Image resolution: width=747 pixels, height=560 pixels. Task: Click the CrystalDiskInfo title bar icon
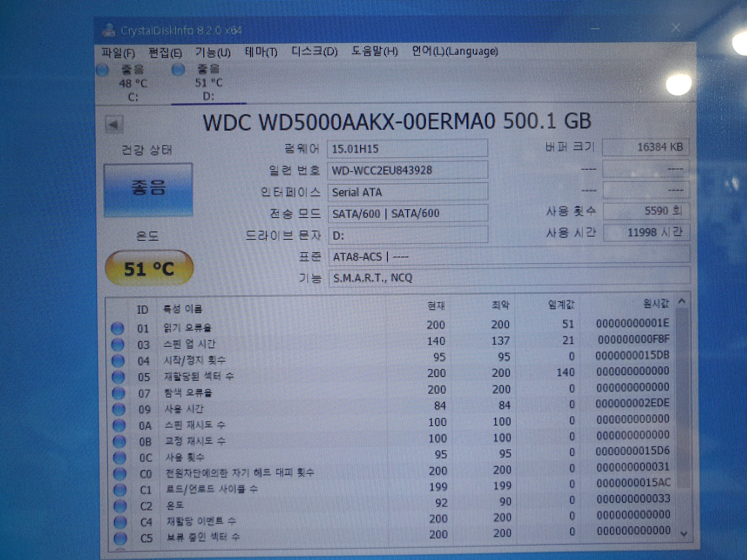[x=109, y=30]
